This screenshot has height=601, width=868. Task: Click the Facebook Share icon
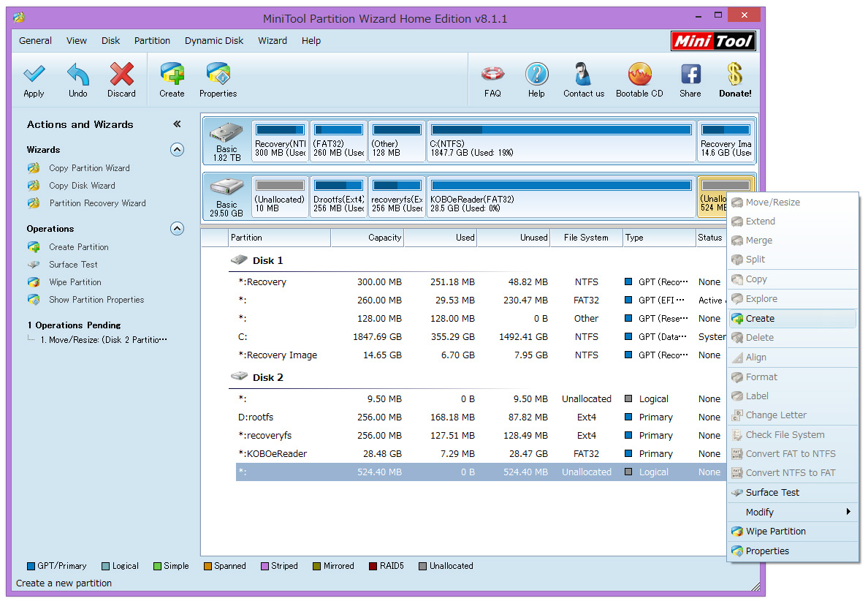690,74
